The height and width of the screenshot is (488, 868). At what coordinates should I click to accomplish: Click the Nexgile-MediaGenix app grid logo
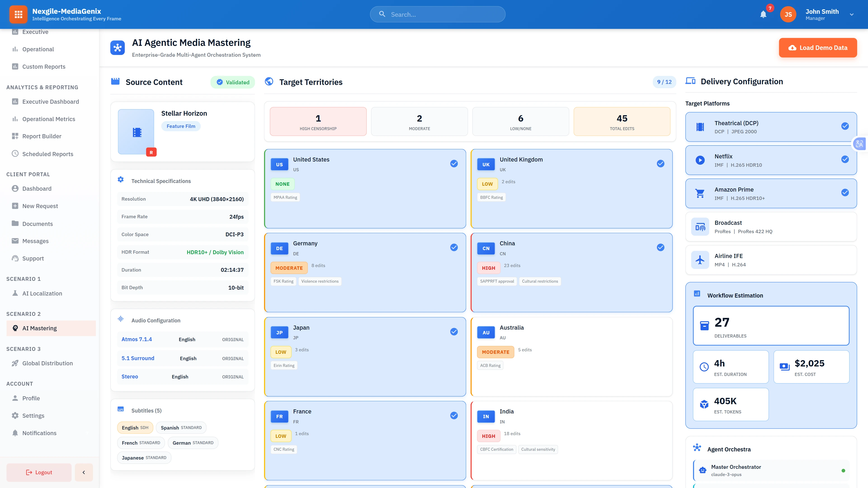pyautogui.click(x=18, y=14)
